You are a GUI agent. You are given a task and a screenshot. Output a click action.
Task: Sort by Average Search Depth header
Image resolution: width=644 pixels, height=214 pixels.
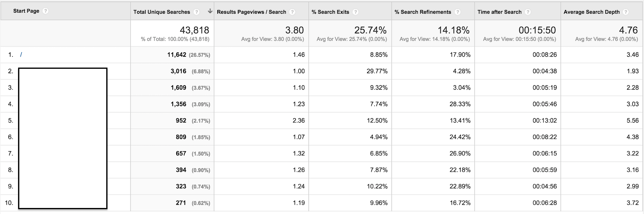pos(592,12)
